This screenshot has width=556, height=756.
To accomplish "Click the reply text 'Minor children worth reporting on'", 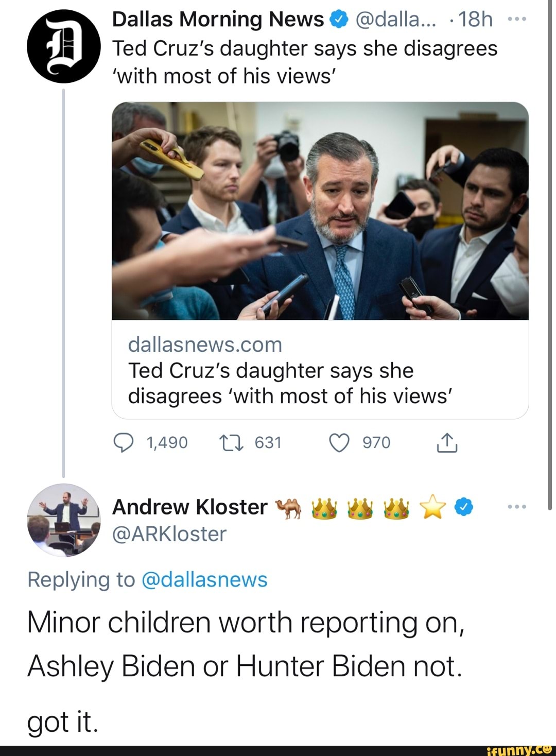I will [x=246, y=623].
